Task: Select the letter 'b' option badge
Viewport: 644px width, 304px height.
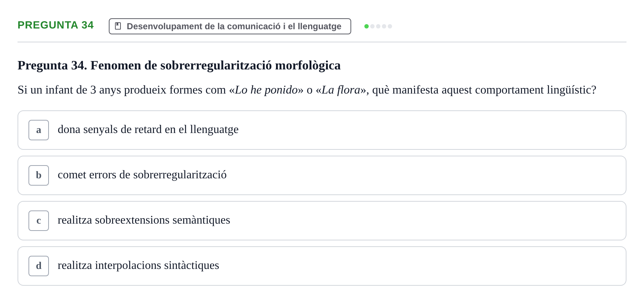Action: click(x=39, y=175)
